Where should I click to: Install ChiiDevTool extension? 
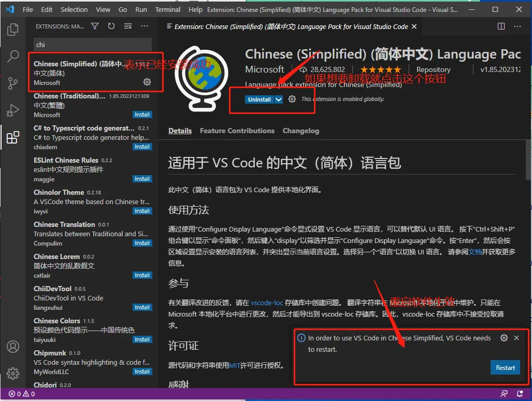[x=142, y=307]
